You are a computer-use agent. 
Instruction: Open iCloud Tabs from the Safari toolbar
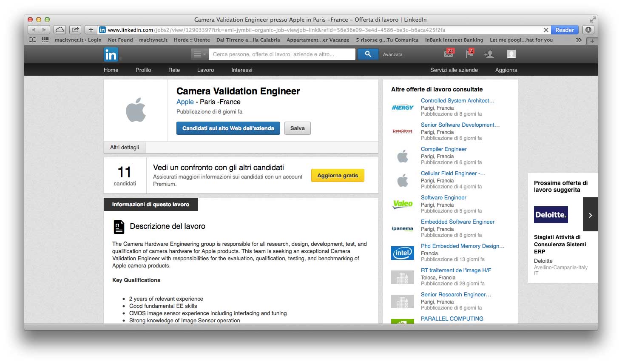click(60, 30)
